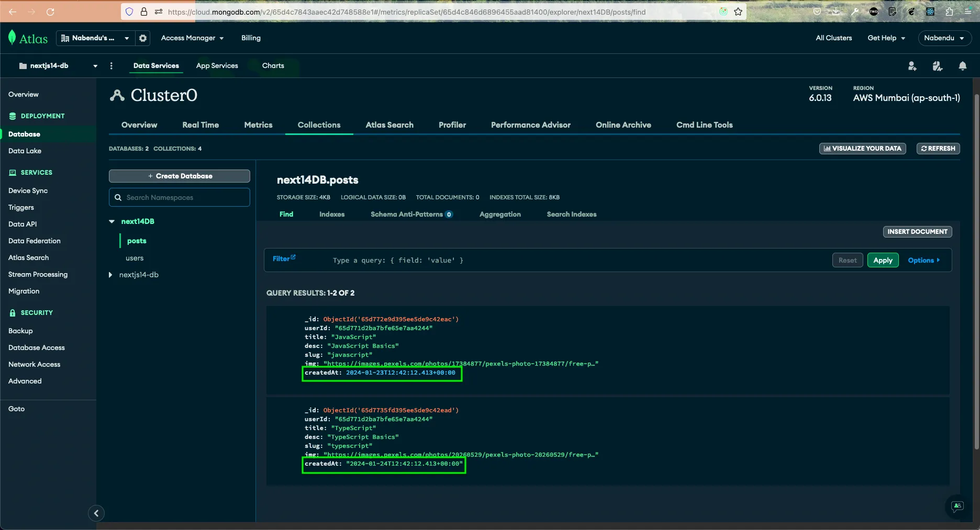Open the project activity feed icon

tap(937, 66)
